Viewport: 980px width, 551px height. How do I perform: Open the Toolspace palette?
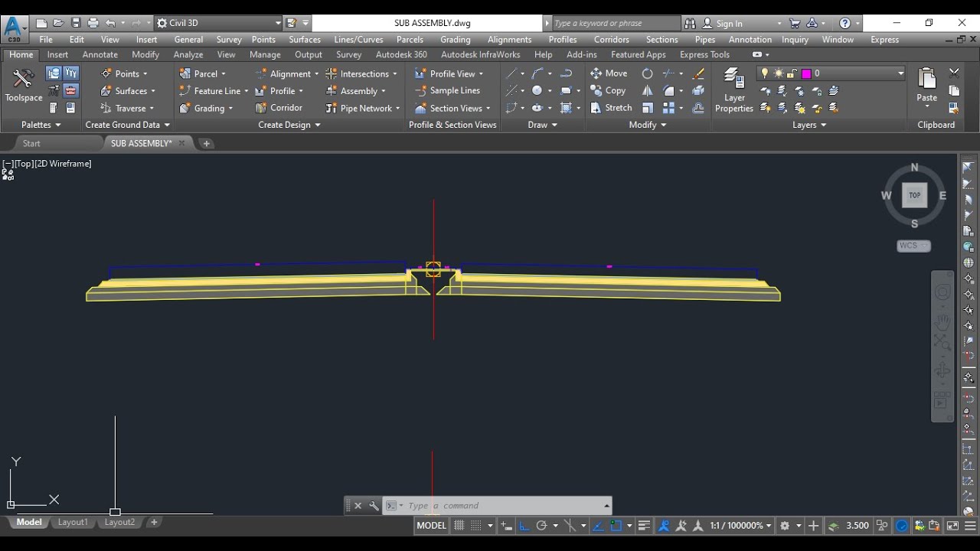tap(23, 86)
